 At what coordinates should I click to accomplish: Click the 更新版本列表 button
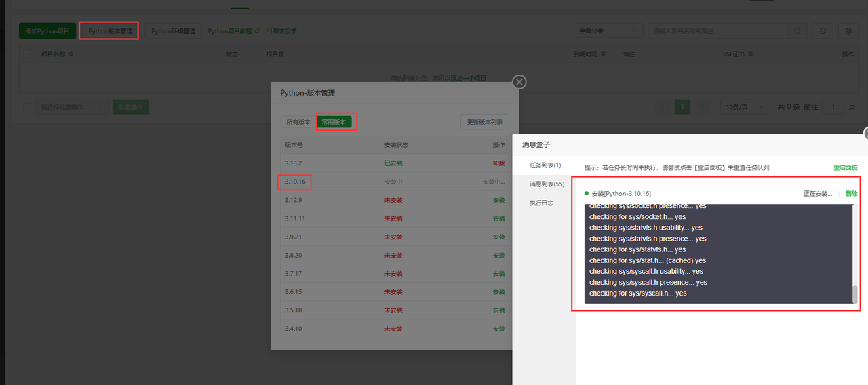pyautogui.click(x=484, y=122)
